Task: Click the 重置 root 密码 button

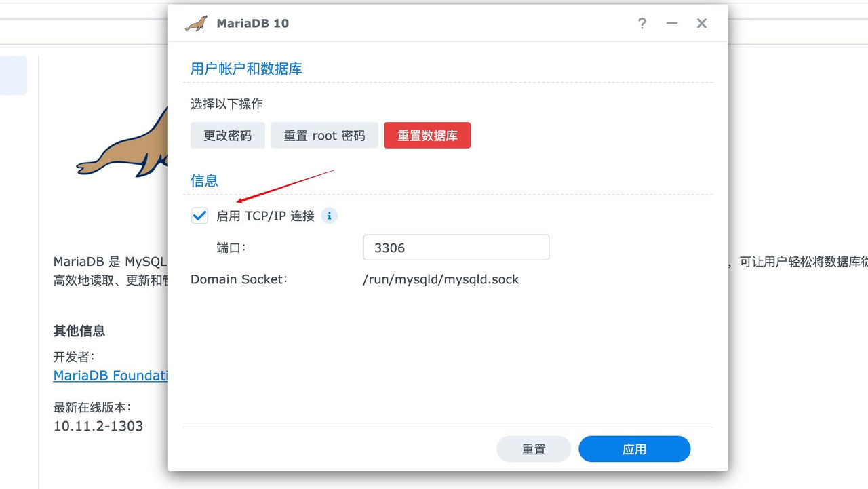Action: pyautogui.click(x=324, y=136)
